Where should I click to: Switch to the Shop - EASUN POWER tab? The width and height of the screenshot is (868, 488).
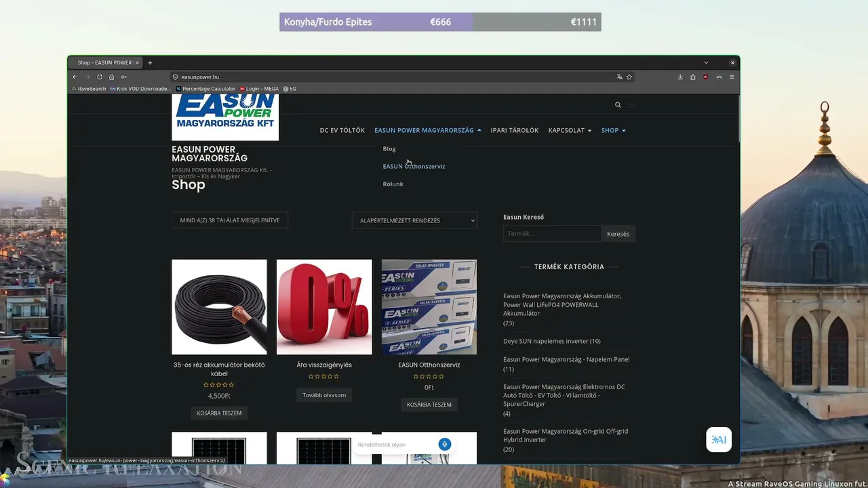104,63
